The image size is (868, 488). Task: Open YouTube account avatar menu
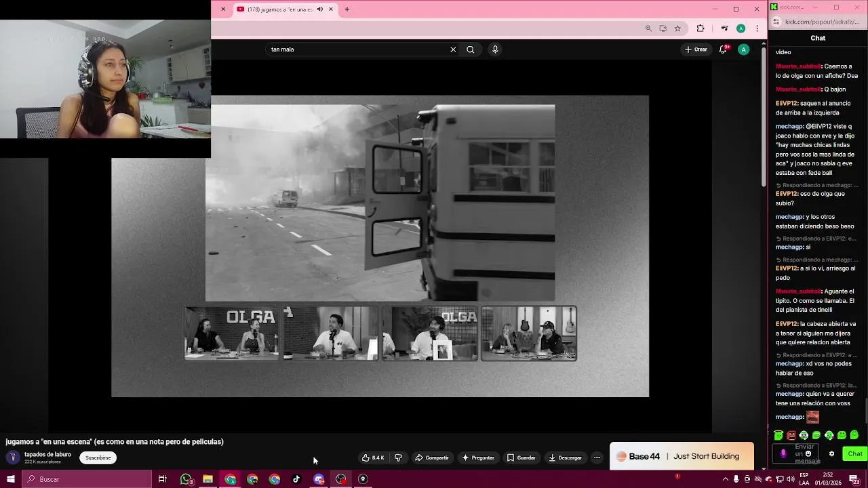point(744,49)
